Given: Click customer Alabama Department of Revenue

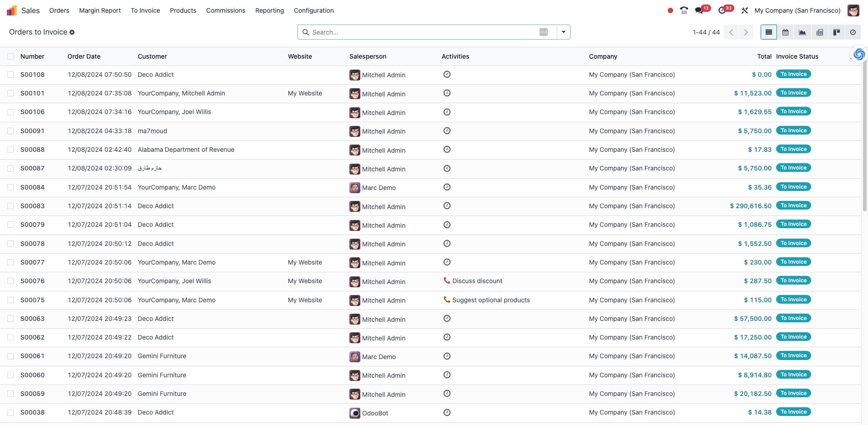Looking at the screenshot, I should point(186,150).
